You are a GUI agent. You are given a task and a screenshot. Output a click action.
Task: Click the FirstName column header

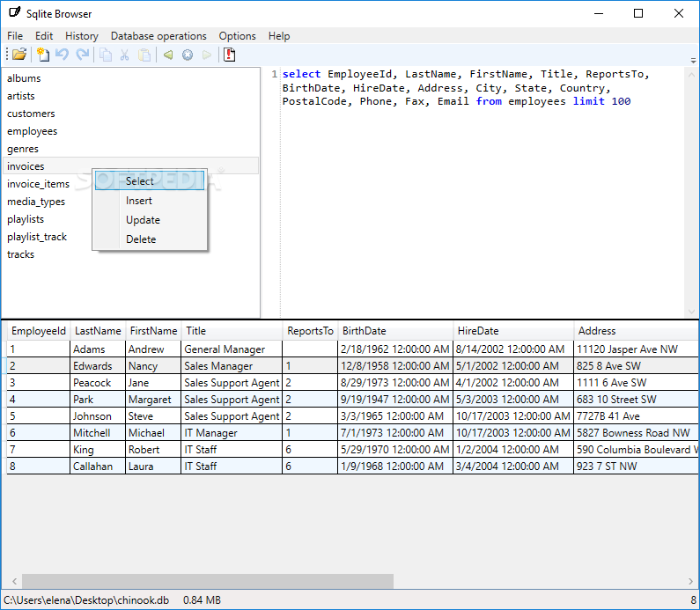[x=153, y=331]
